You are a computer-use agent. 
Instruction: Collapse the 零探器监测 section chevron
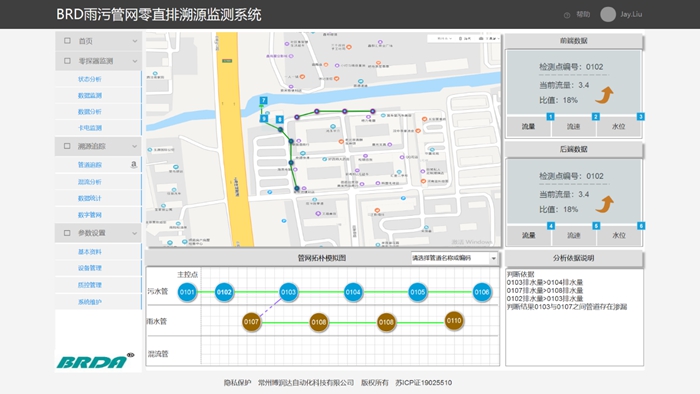pos(135,61)
